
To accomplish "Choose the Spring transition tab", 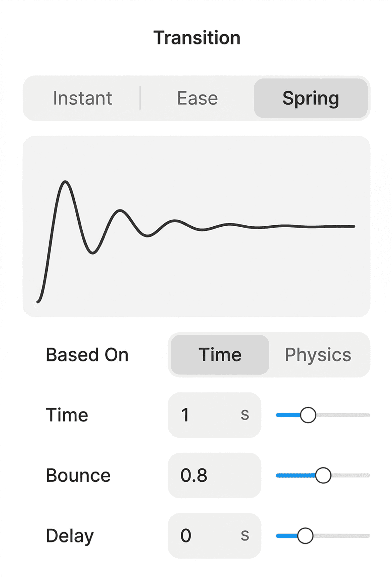I will point(311,98).
